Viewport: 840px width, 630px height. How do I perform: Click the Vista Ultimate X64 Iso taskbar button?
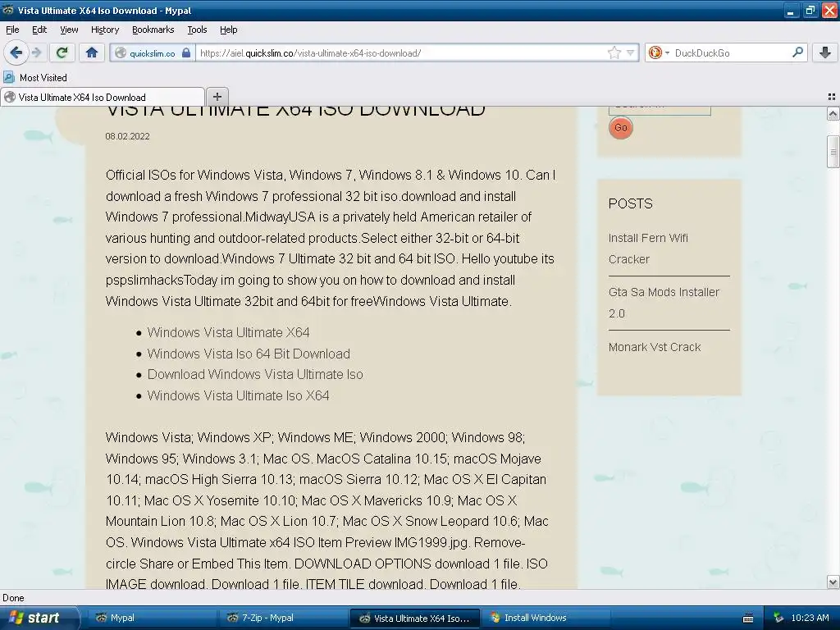[416, 618]
